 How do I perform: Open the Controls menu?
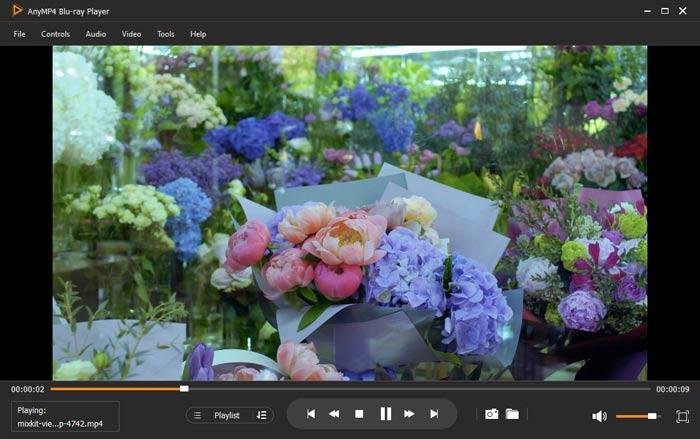click(55, 34)
